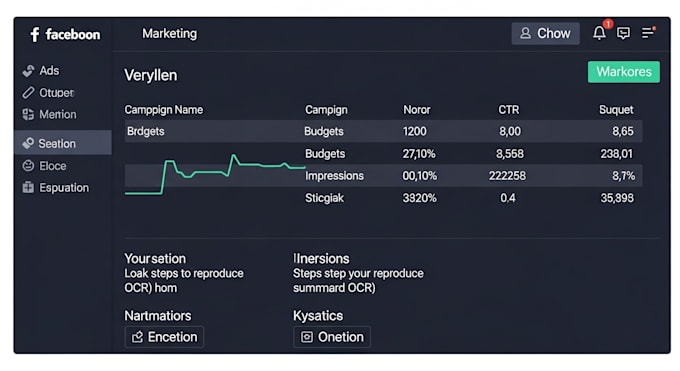Screen dimensions: 680x371
Task: Open the chat message icon
Action: click(x=623, y=33)
